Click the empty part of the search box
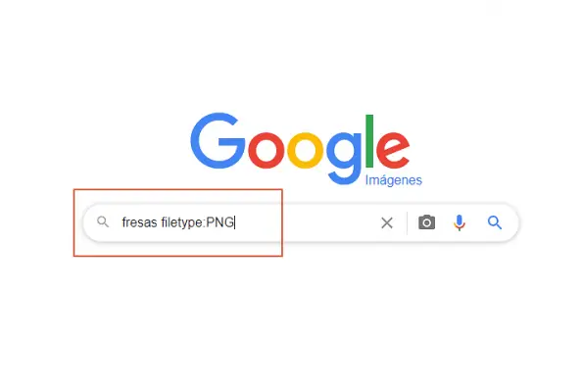Image resolution: width=583 pixels, height=392 pixels. point(305,222)
